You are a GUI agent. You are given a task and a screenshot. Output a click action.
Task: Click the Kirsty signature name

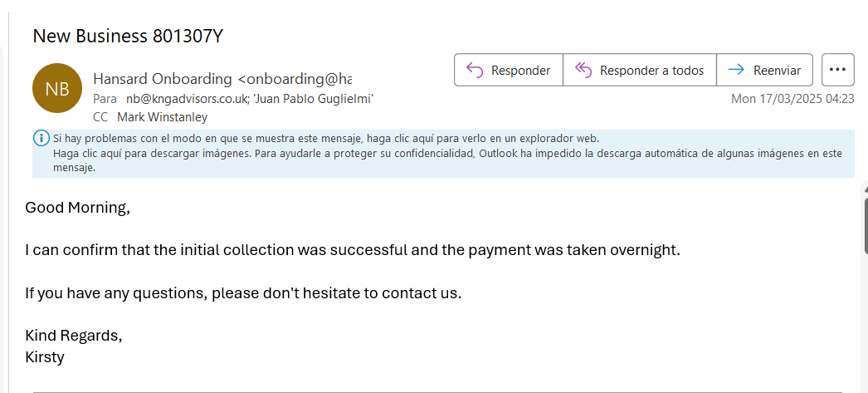point(45,357)
